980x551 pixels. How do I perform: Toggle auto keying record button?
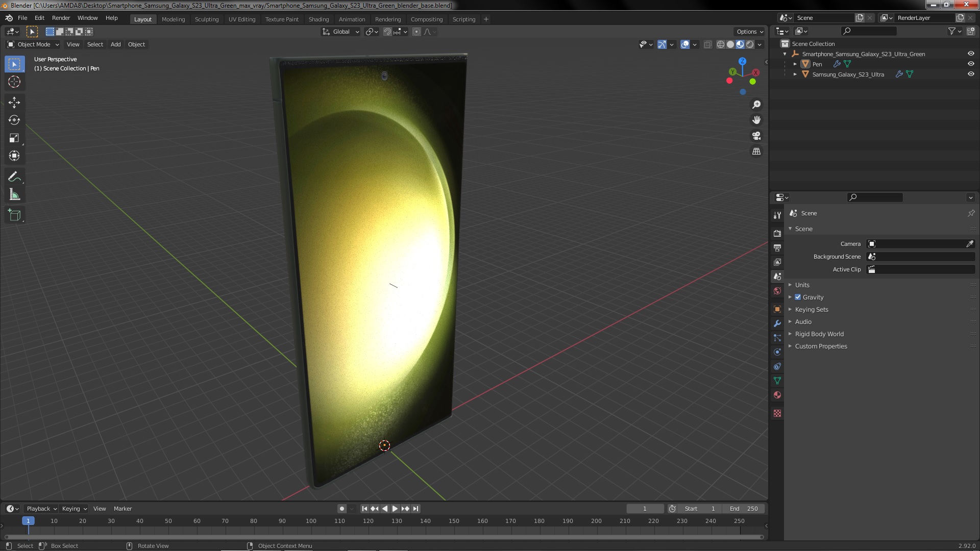[342, 509]
